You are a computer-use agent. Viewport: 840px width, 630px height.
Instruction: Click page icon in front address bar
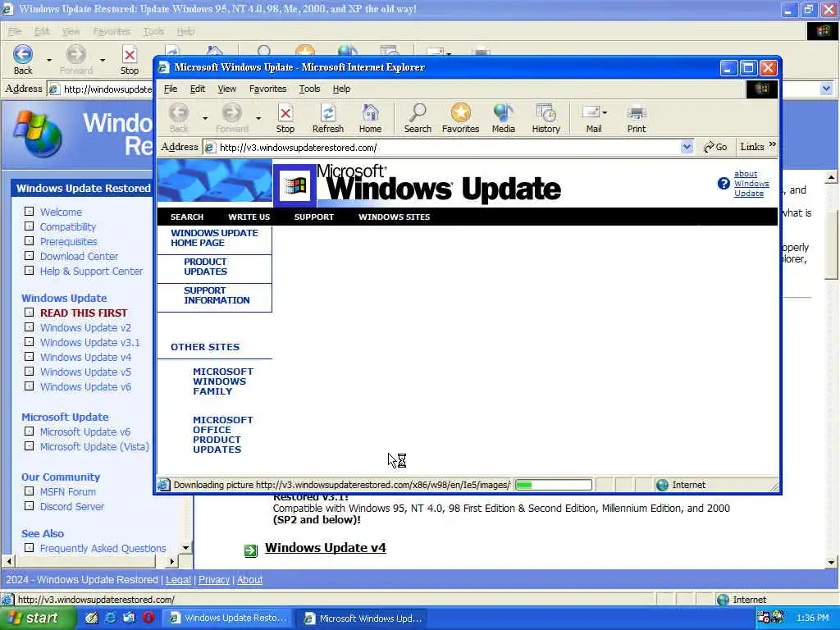(x=210, y=148)
